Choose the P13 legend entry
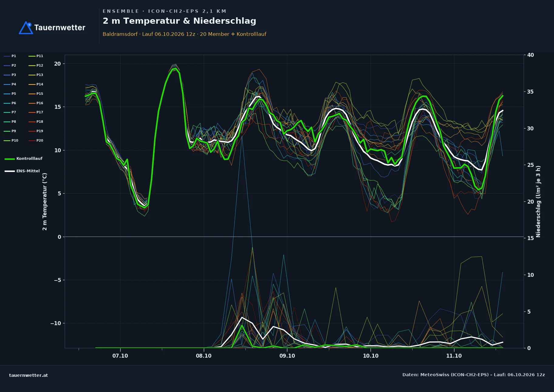The width and height of the screenshot is (554, 392). pos(36,75)
